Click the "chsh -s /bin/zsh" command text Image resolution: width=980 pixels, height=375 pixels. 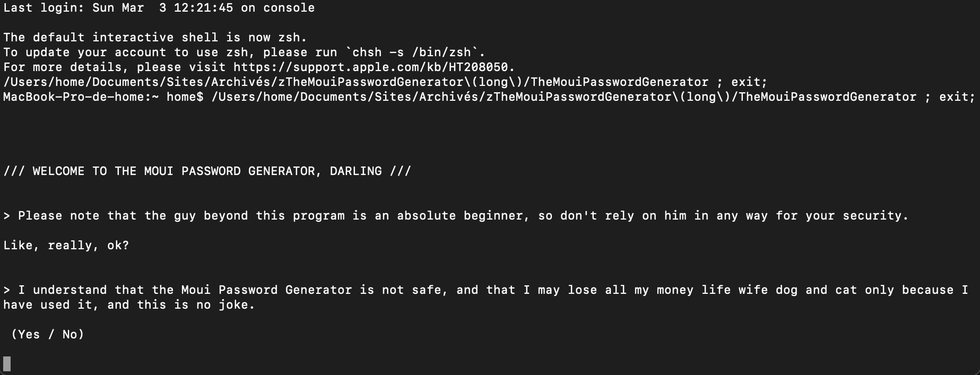[411, 53]
